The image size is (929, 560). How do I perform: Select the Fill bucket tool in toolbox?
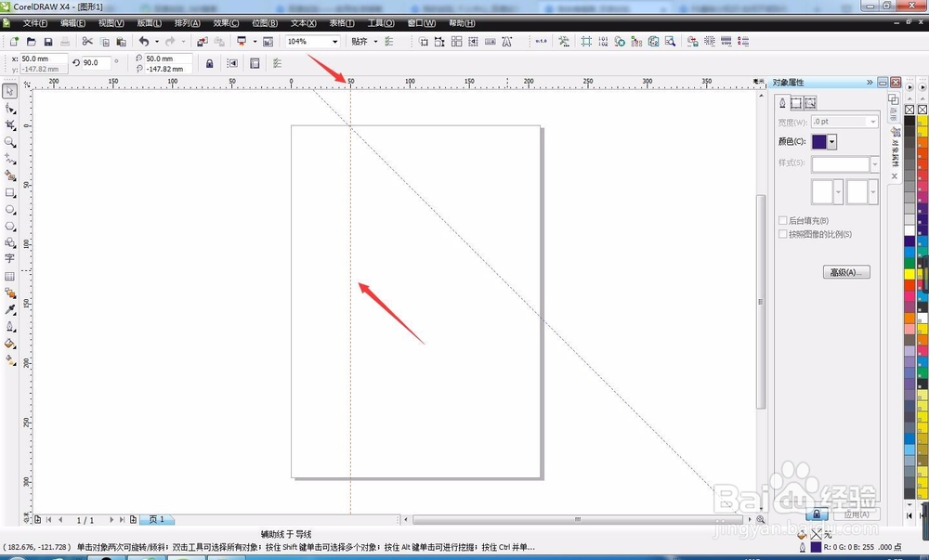[x=10, y=344]
